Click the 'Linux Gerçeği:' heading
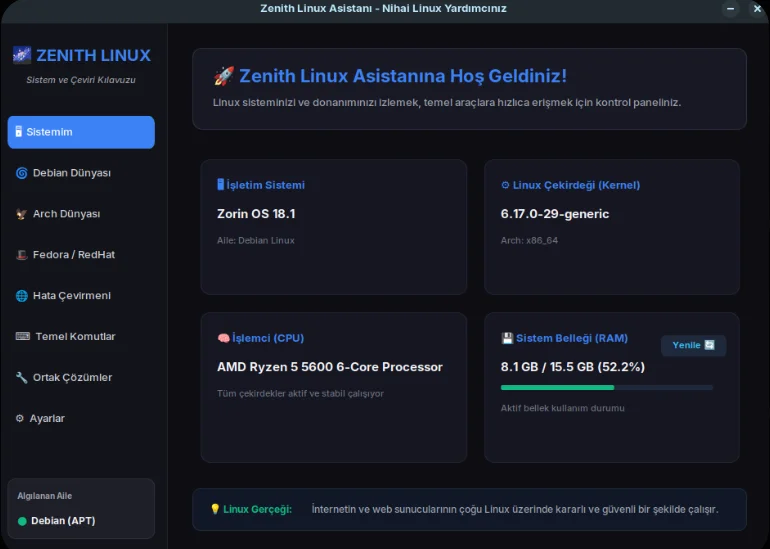 point(257,509)
